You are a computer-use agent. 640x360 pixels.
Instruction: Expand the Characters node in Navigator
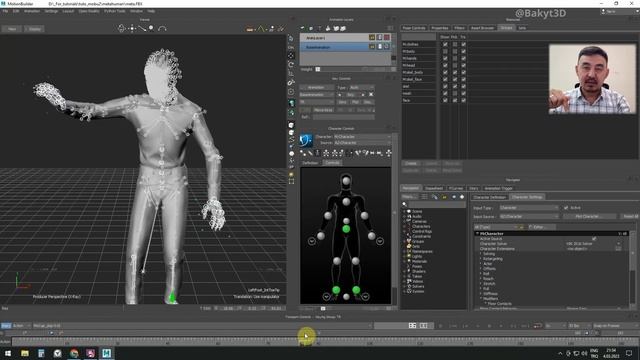pos(404,226)
